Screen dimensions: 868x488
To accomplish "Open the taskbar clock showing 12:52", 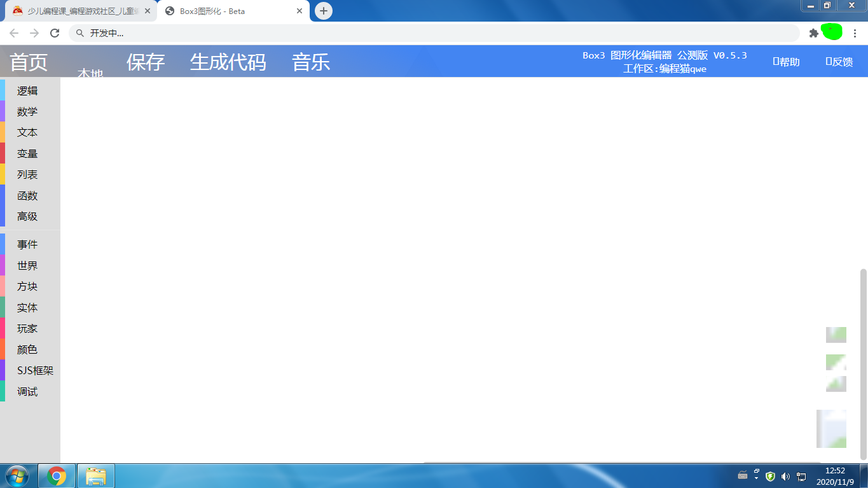I will 835,476.
